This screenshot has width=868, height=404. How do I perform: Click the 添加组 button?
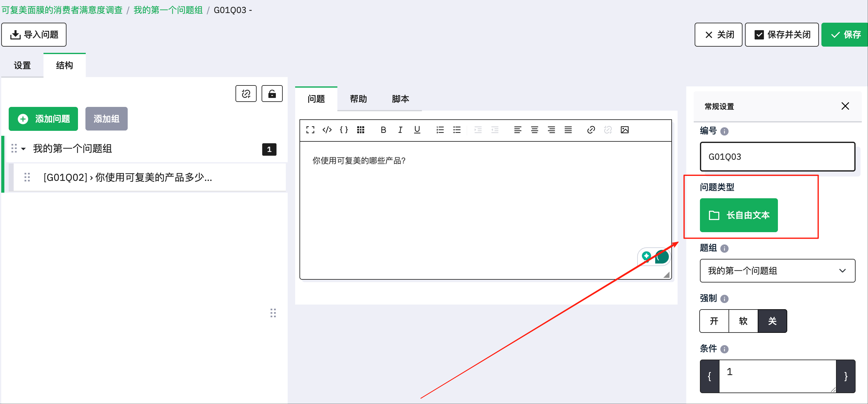tap(107, 119)
